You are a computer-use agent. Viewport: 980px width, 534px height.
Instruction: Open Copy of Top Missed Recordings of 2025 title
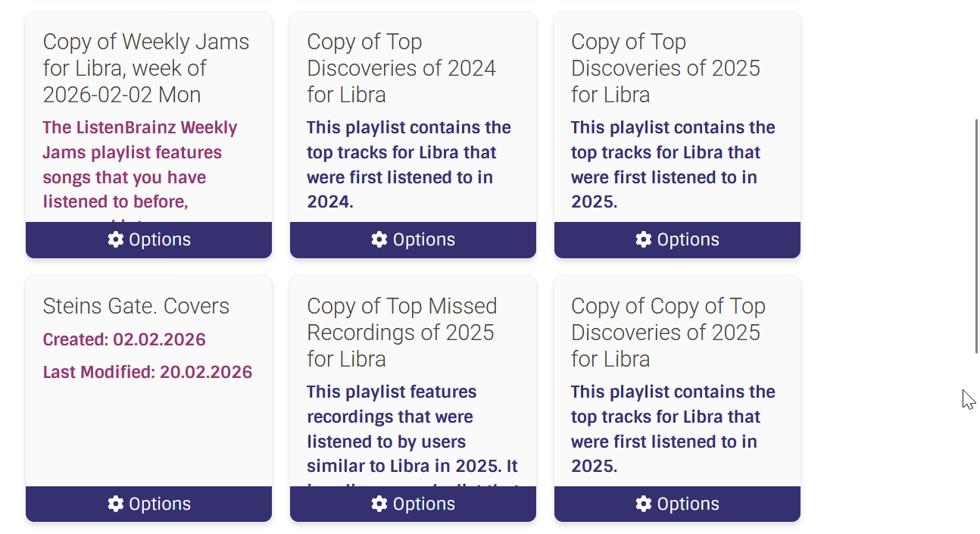click(x=401, y=333)
